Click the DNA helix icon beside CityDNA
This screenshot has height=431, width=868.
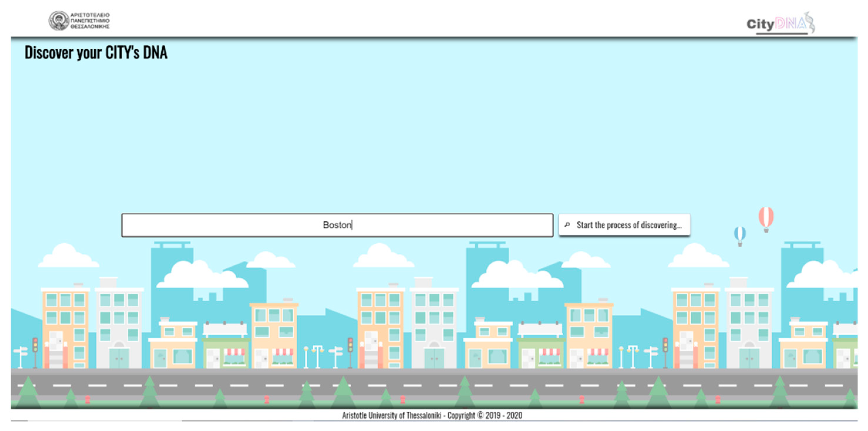[810, 22]
